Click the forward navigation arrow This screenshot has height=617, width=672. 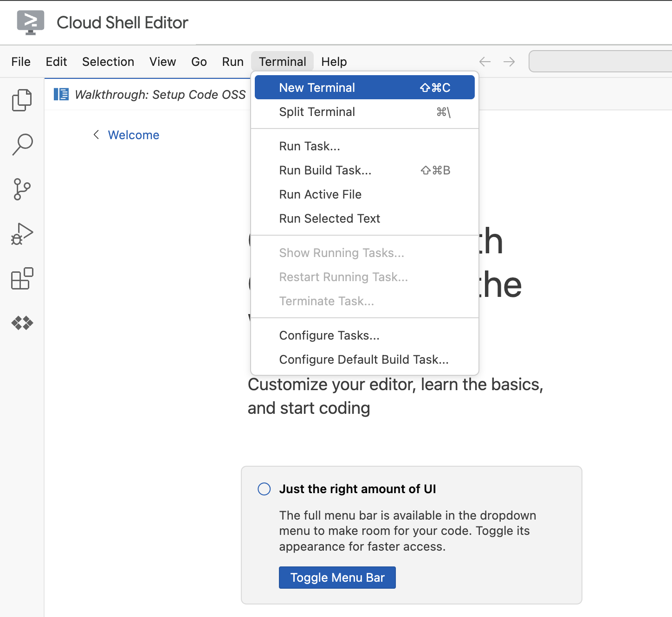pos(509,61)
